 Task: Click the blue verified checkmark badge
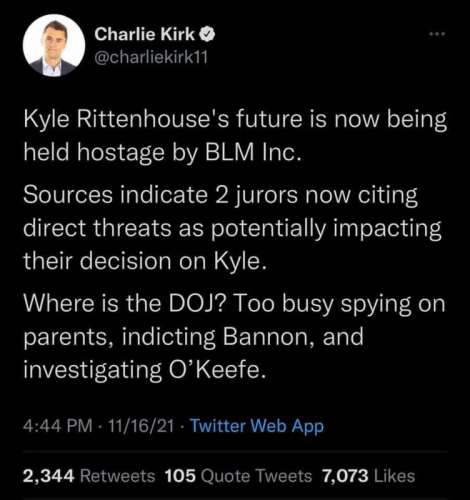pos(207,34)
